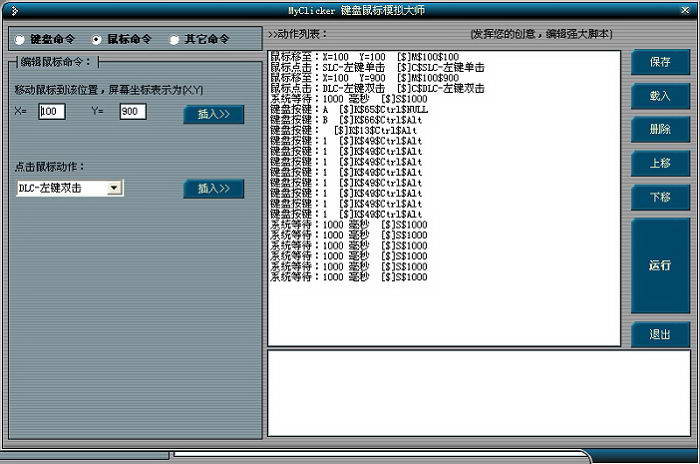Open the 点击鼠标动作 dropdown arrow

[x=115, y=188]
